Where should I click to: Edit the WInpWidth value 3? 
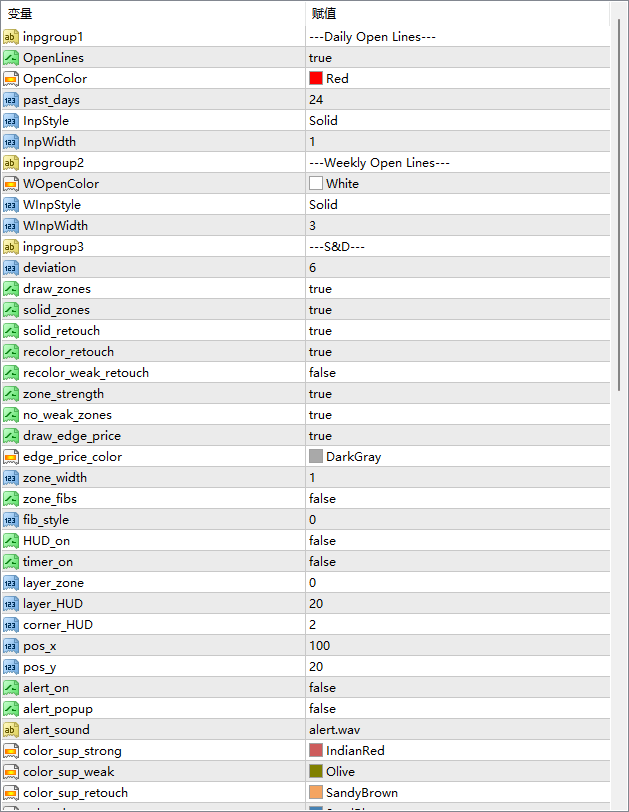point(458,226)
